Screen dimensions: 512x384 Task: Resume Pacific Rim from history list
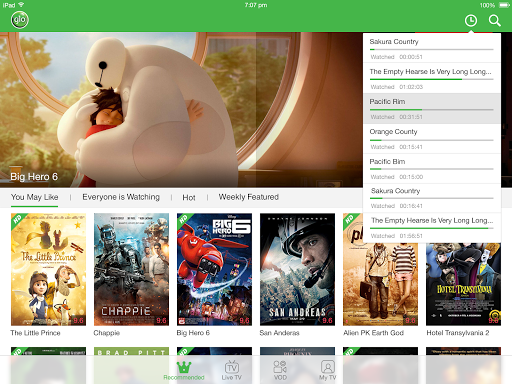point(432,109)
